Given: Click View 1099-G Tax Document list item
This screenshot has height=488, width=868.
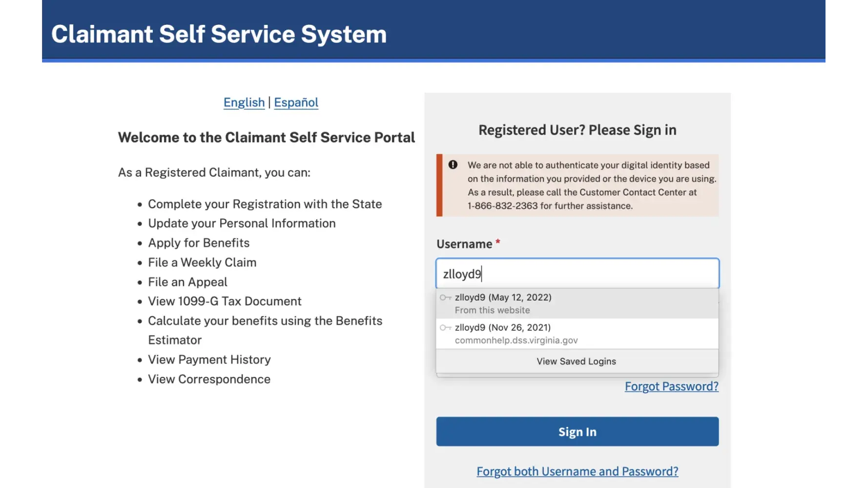Looking at the screenshot, I should point(225,302).
